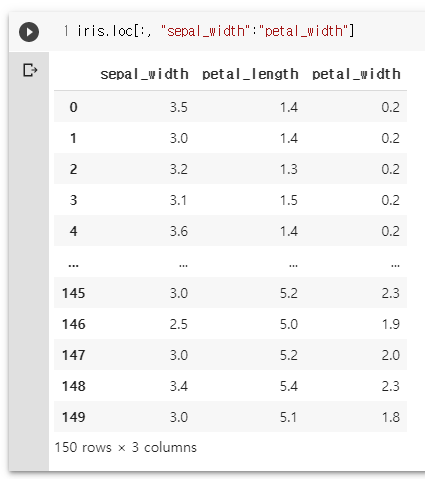This screenshot has width=425, height=479.
Task: Click row index 0
Action: tap(73, 107)
